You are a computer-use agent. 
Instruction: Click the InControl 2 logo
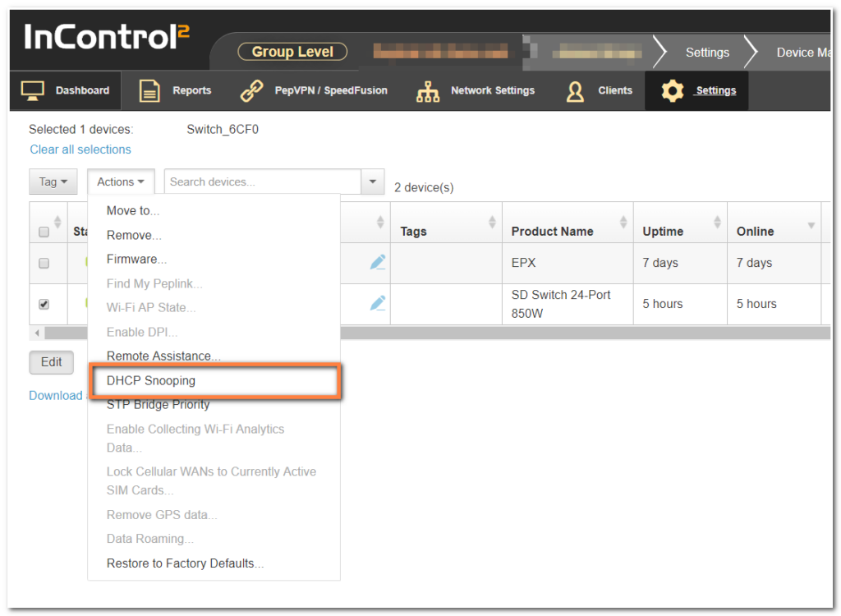tap(107, 36)
